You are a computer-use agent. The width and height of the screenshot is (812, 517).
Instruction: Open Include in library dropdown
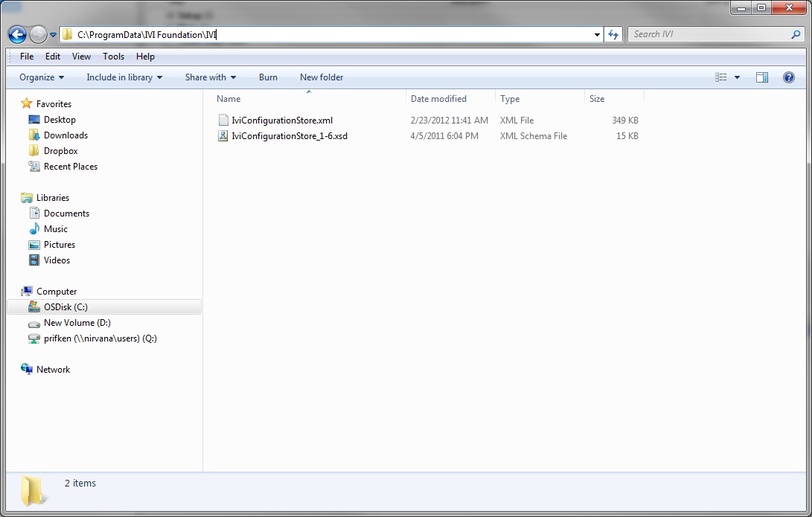(124, 77)
